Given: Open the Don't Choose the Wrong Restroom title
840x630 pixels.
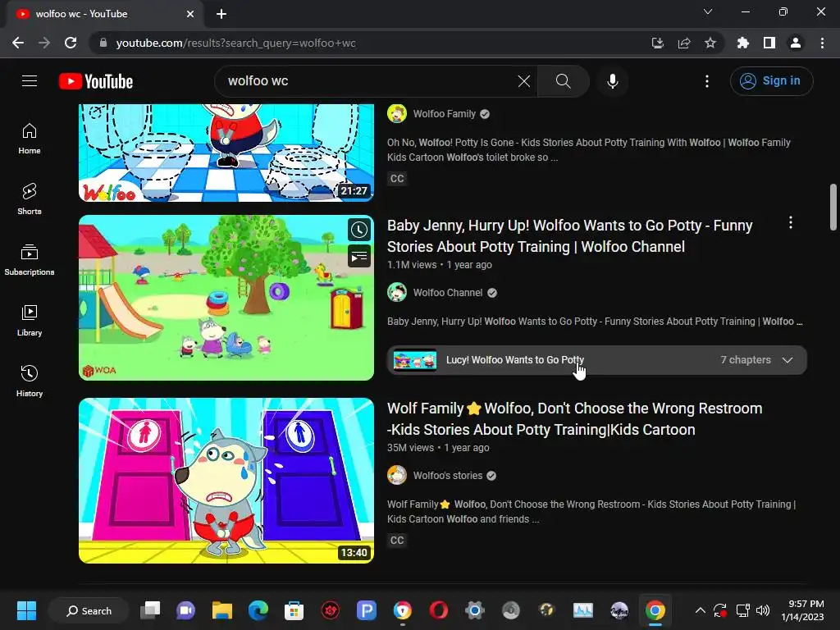Looking at the screenshot, I should (x=575, y=419).
